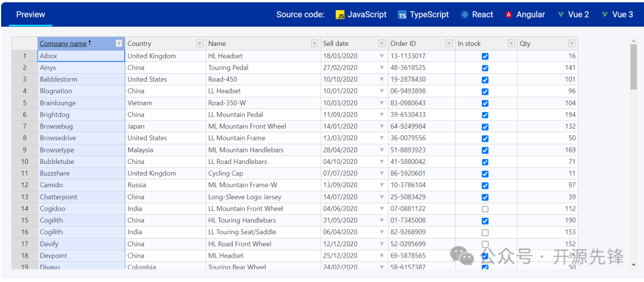Select row header number 5
Screen dimensions: 644x282
point(24,103)
